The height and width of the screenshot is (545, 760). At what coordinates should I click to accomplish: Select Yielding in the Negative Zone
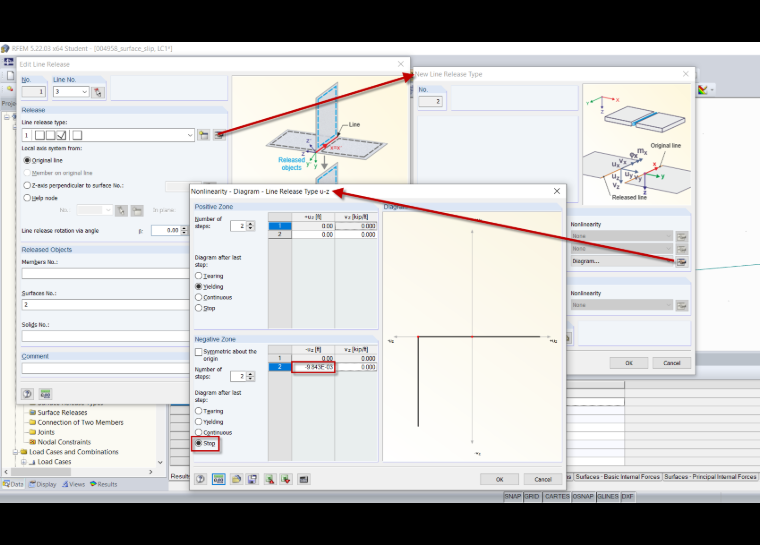pos(199,421)
